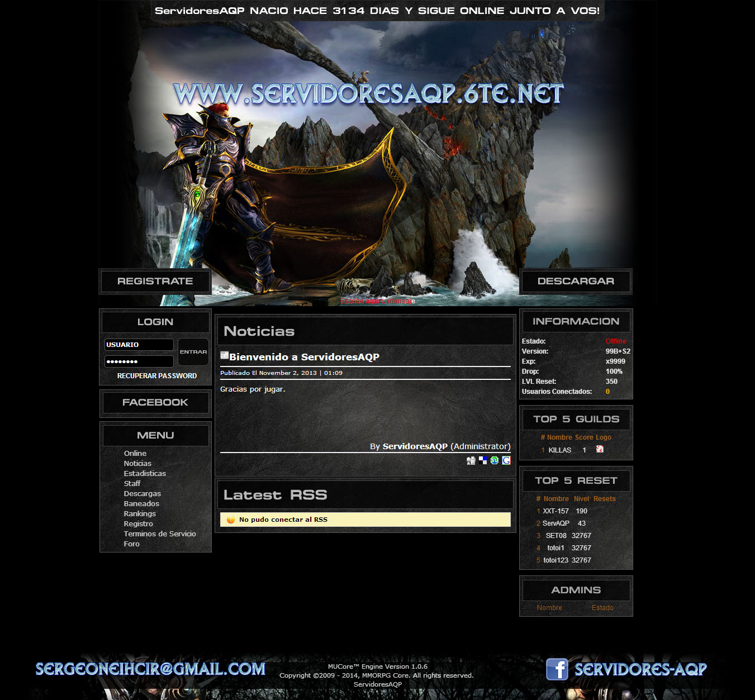Click the SERVIDORES-AQP Facebook footer link

[641, 669]
